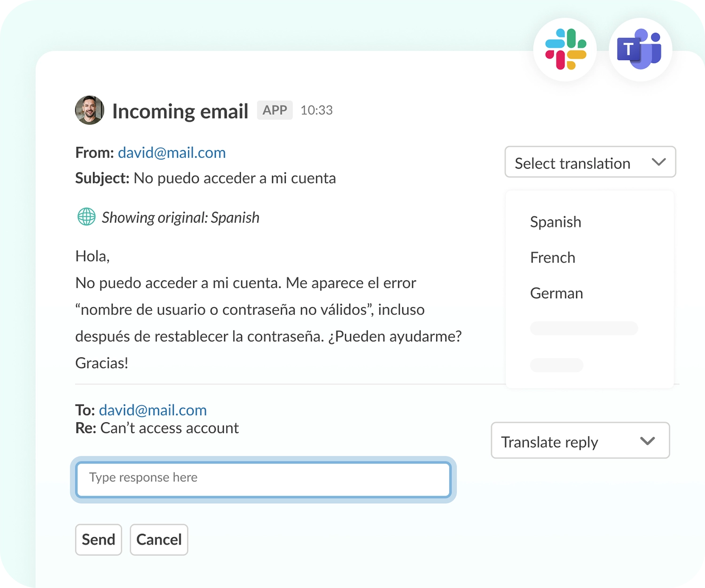Click the Slack logo icon
The height and width of the screenshot is (588, 705).
565,49
